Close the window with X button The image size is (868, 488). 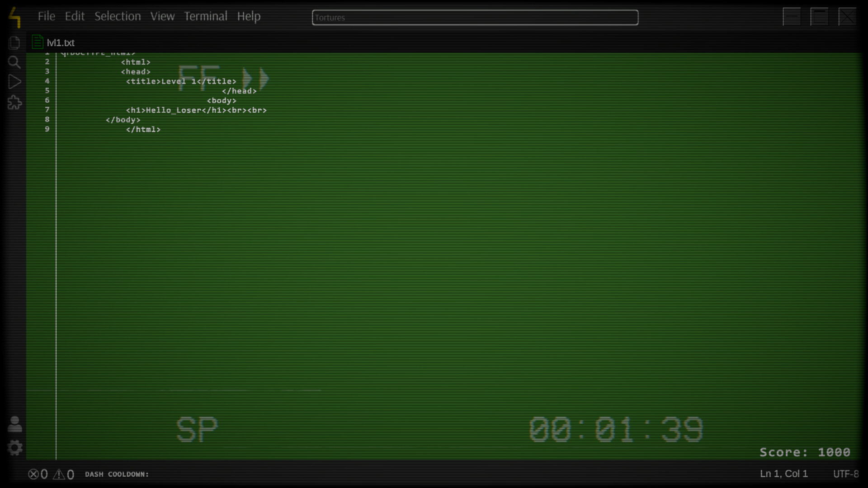pyautogui.click(x=847, y=17)
